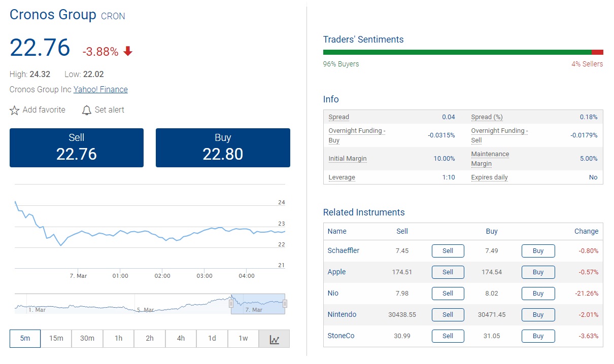Open the advanced chart icon button

coord(274,339)
